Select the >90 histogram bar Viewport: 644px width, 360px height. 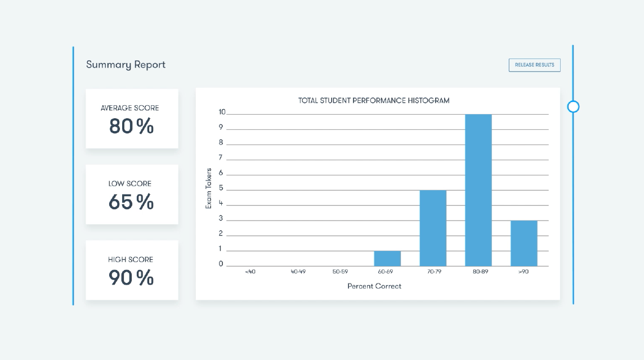(524, 243)
